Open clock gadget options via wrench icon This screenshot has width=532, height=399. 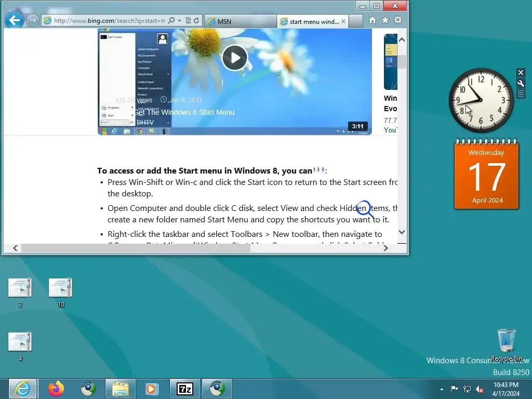521,83
